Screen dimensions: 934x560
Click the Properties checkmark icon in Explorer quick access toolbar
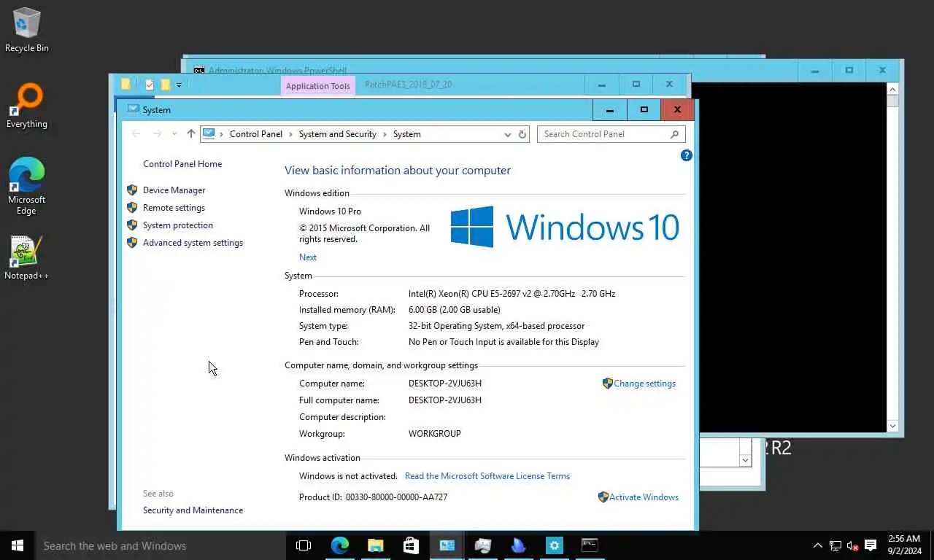pyautogui.click(x=150, y=85)
